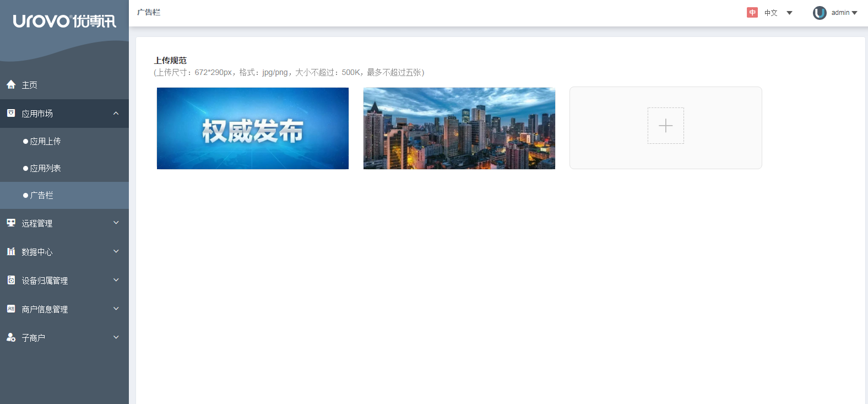Open the admin account dropdown arrow
Image resolution: width=868 pixels, height=404 pixels.
click(x=855, y=13)
